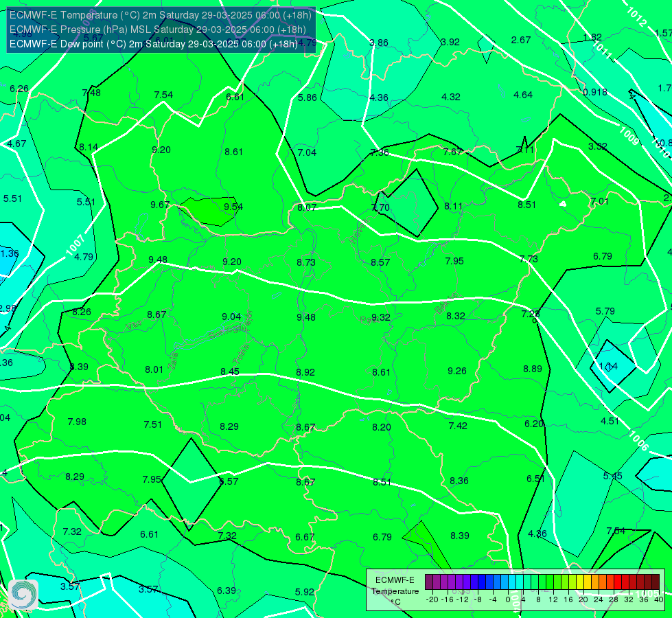Click the 1009 isobar label
The width and height of the screenshot is (672, 618).
click(629, 135)
